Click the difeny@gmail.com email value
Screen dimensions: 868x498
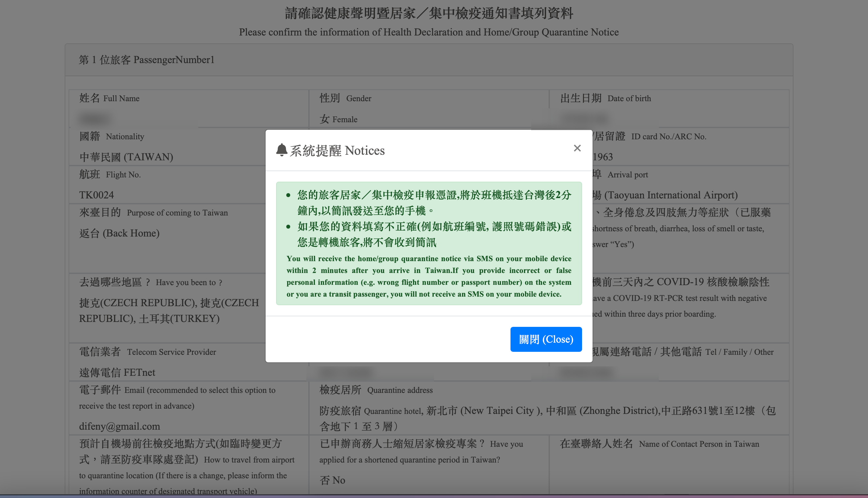click(119, 426)
